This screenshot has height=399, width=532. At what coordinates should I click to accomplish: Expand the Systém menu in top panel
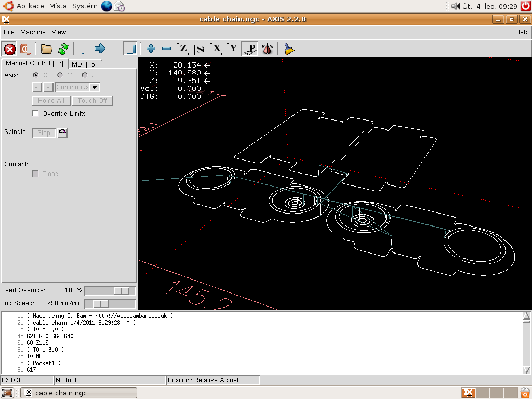point(85,6)
